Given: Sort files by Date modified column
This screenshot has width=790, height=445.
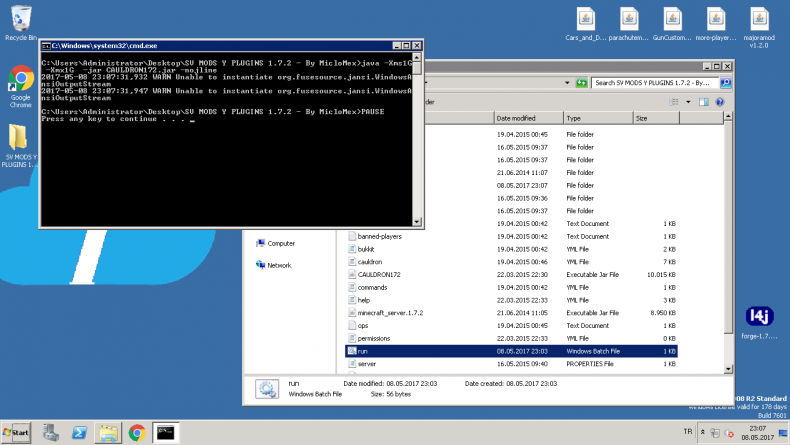Looking at the screenshot, I should 529,118.
